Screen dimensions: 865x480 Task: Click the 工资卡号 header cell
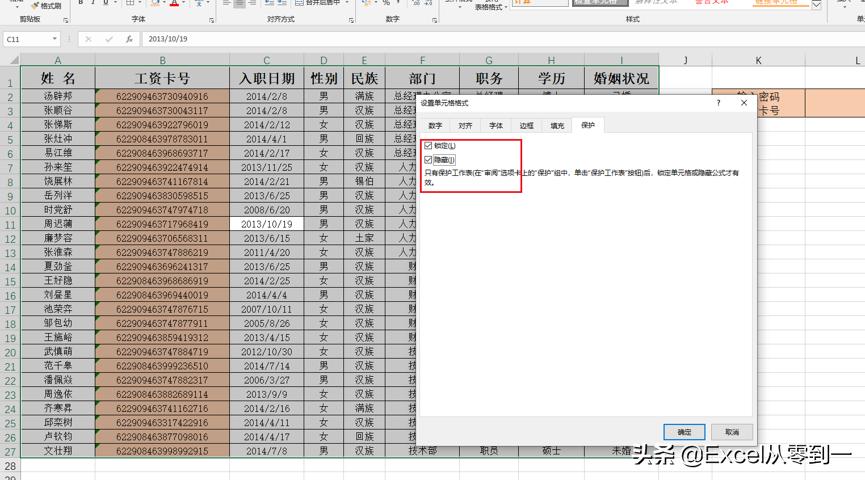coord(162,78)
